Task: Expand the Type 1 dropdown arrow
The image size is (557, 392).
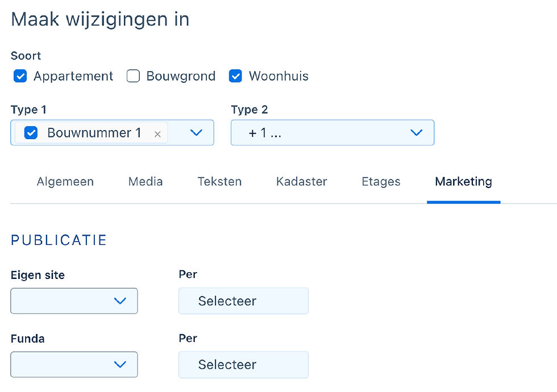Action: [x=196, y=132]
